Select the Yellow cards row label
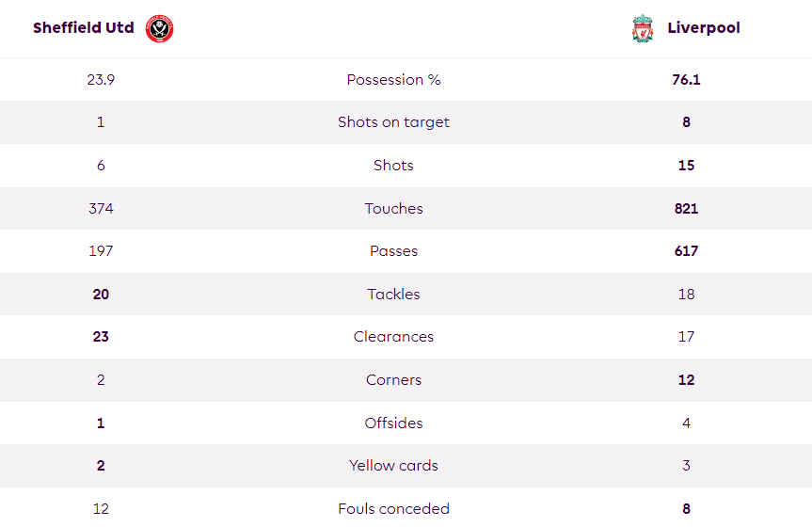Image resolution: width=812 pixels, height=527 pixels. 393,465
